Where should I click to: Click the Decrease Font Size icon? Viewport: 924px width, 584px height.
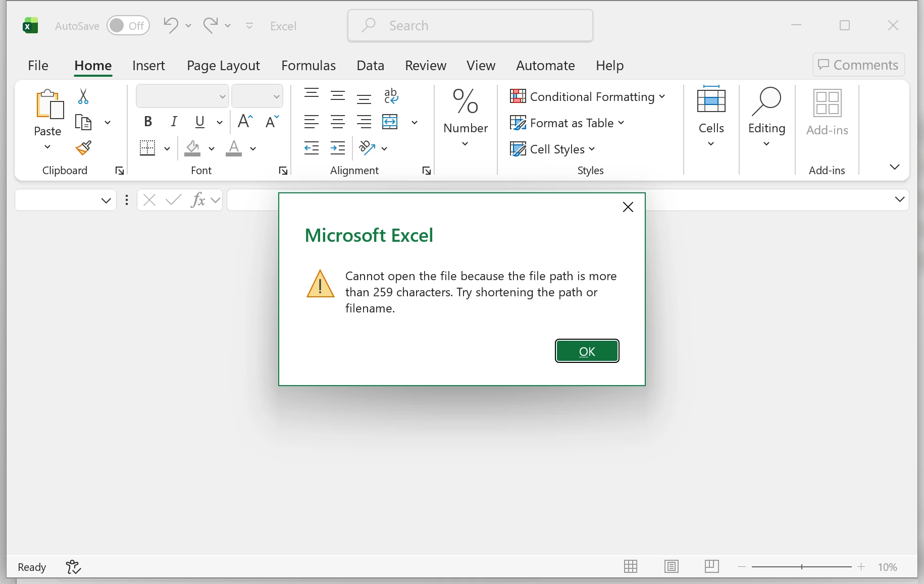272,121
